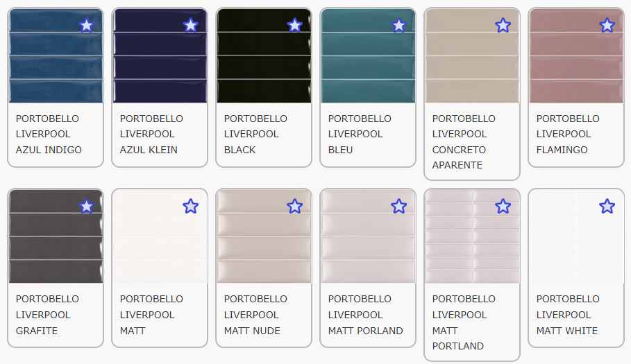Star the Portobello Liverpool Black tile

point(294,26)
